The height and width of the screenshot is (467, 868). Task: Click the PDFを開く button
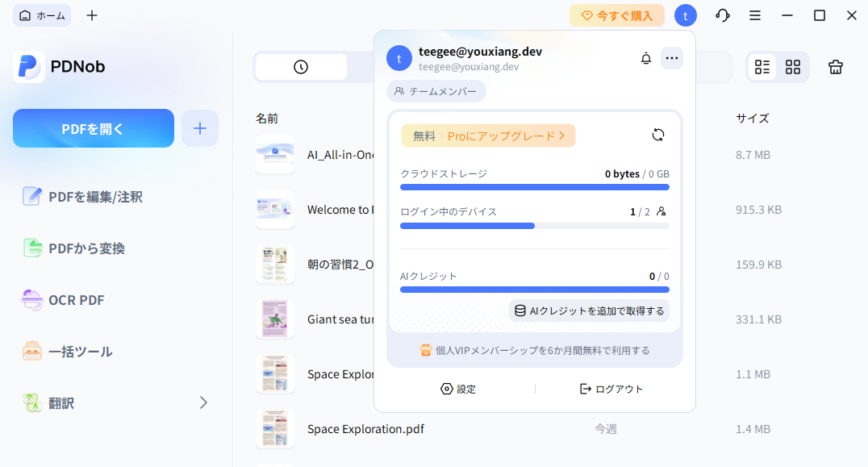pos(94,128)
